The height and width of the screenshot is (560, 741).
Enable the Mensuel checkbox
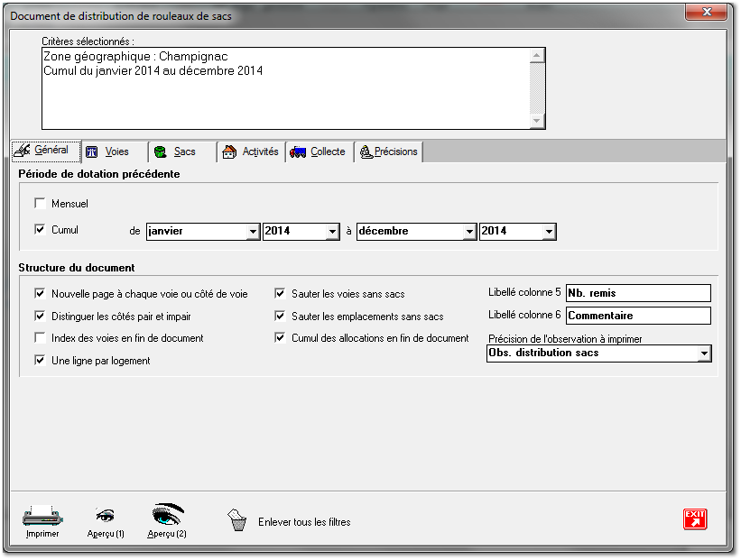tap(40, 204)
